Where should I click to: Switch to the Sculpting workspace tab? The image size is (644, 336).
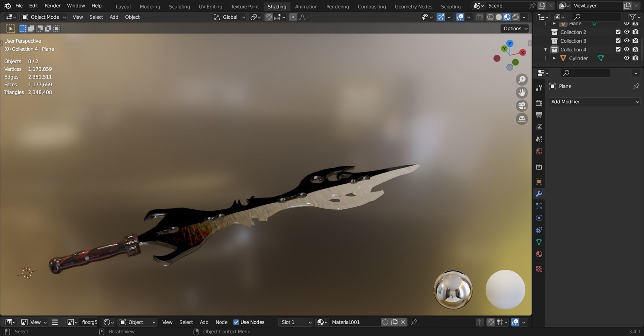(x=179, y=6)
